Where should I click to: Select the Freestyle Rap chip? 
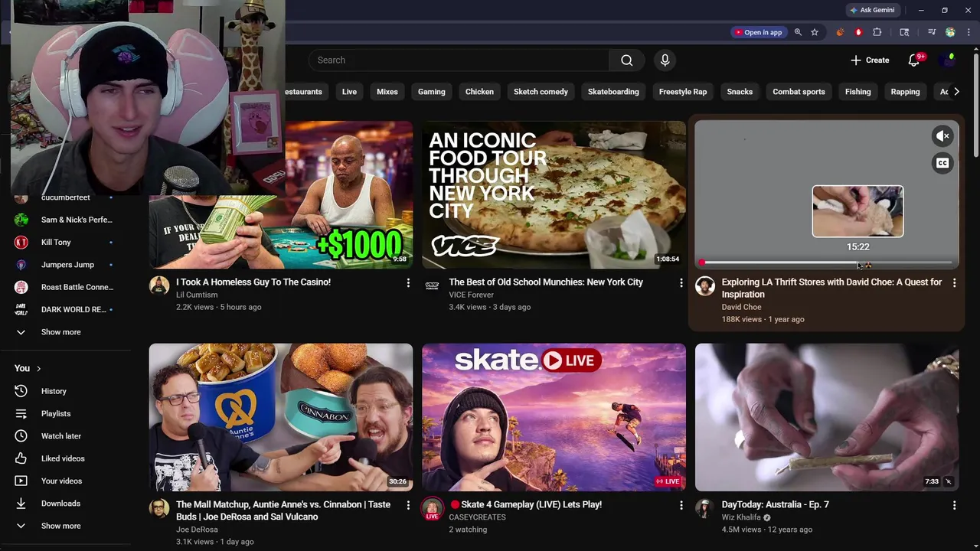[x=683, y=92]
